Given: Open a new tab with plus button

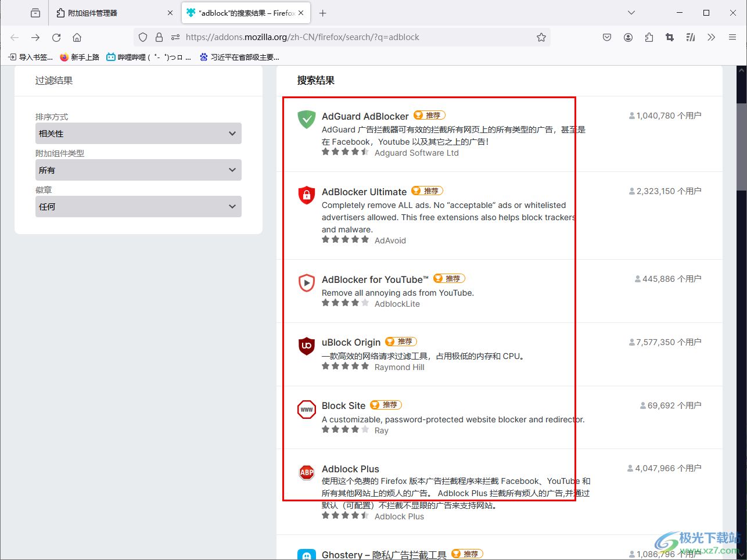Looking at the screenshot, I should click(323, 13).
